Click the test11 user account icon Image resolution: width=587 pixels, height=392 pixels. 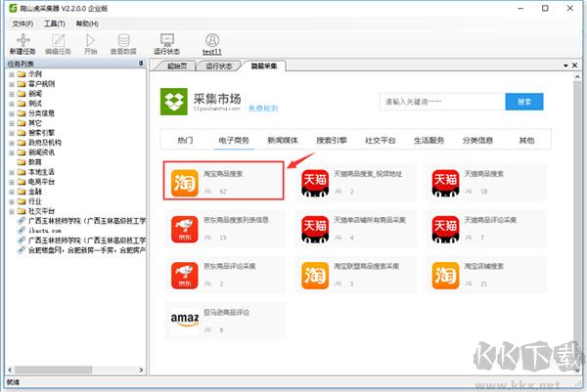tap(212, 40)
